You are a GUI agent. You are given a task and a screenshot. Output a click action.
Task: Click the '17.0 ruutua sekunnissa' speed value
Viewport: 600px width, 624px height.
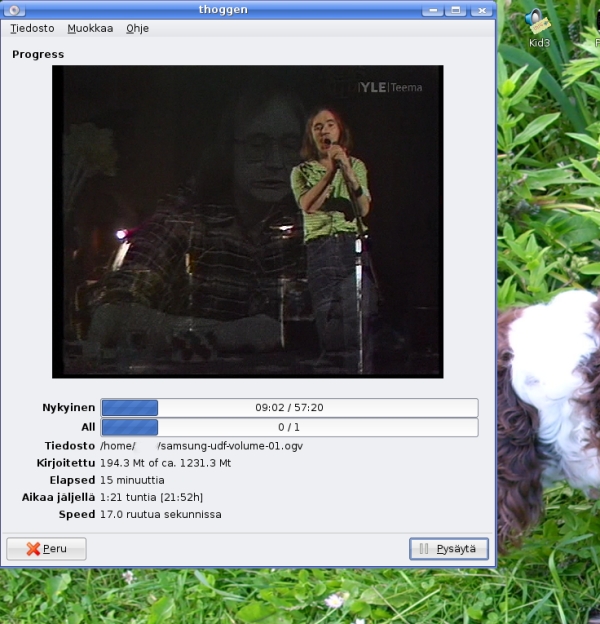pos(161,515)
